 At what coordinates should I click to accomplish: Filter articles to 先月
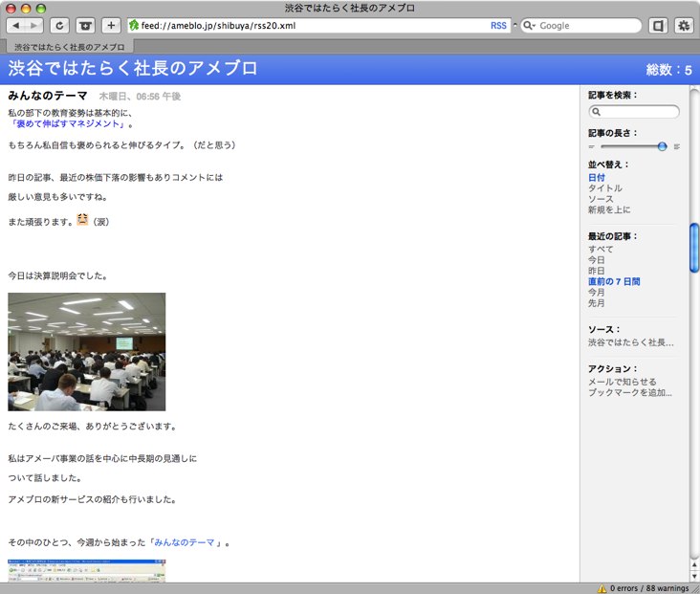[597, 303]
